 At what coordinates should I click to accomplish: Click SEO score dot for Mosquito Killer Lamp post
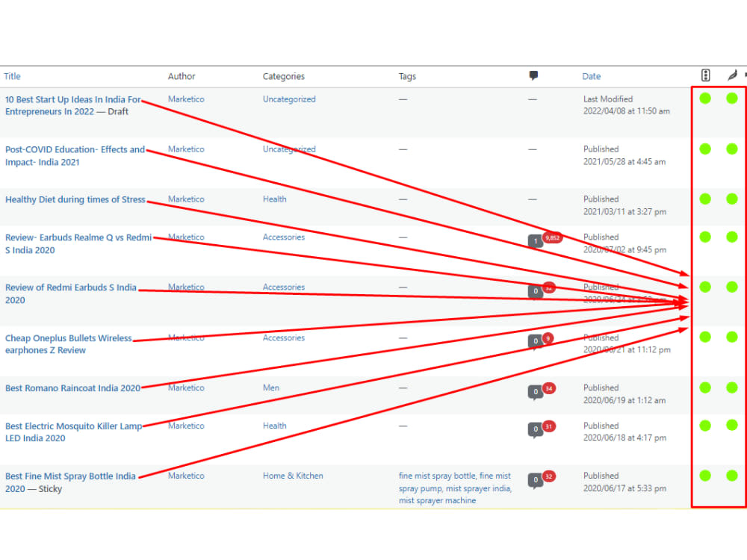(705, 426)
